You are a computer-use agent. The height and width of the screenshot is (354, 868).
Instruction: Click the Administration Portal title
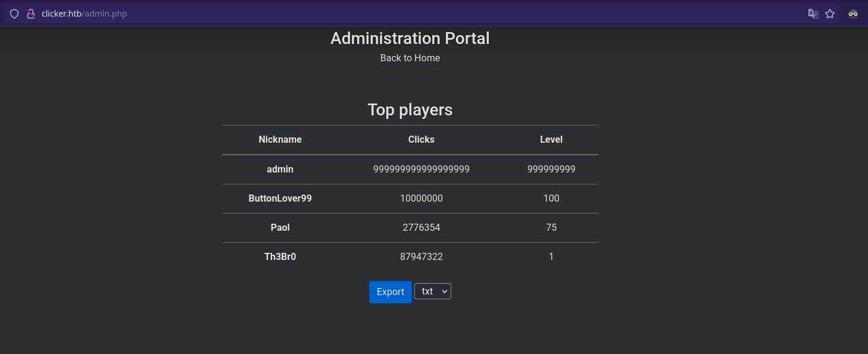tap(410, 38)
